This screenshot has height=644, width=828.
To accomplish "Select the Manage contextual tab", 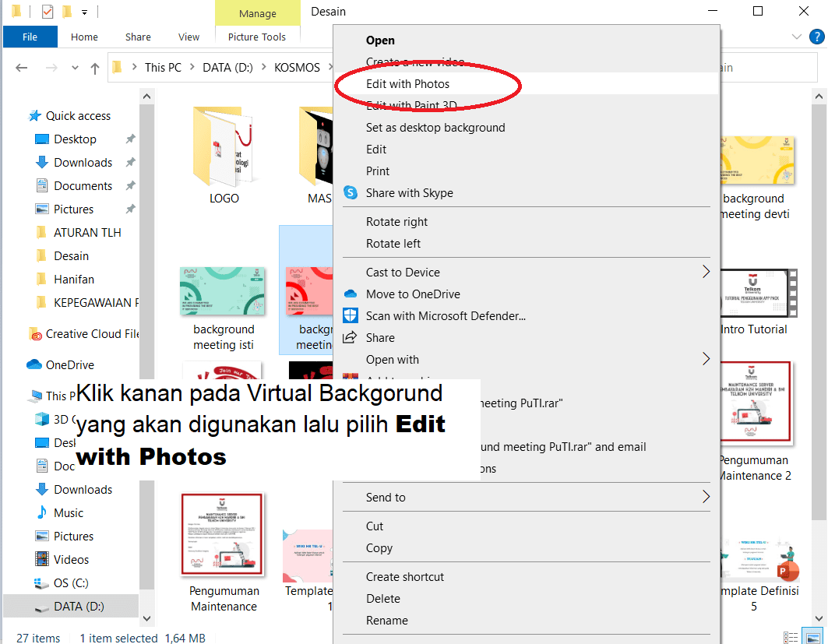I will (258, 13).
